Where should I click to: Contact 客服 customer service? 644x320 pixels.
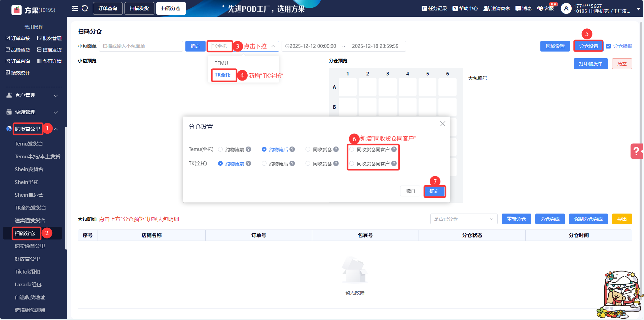tap(545, 8)
